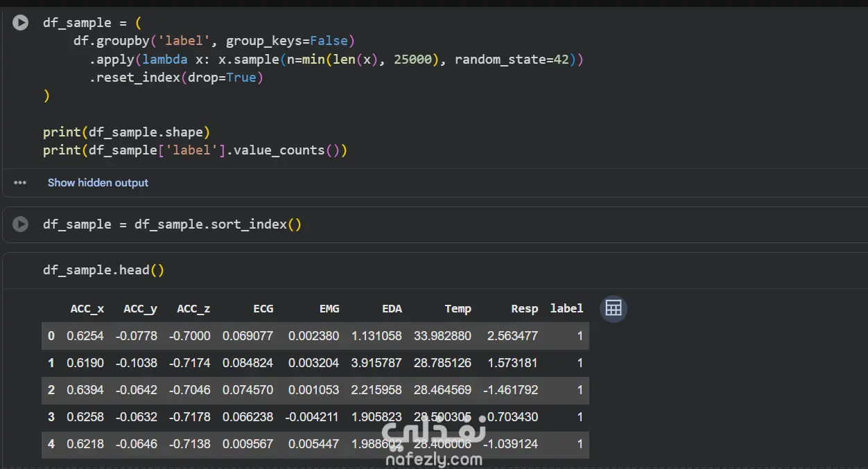
Task: Click ACC_x value 0.6394
Action: (x=85, y=390)
